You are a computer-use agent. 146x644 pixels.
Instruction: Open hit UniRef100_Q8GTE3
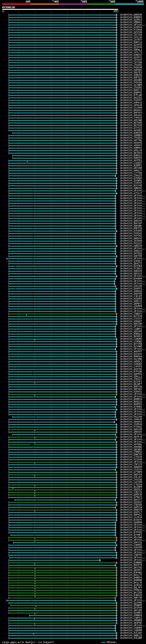point(131,72)
